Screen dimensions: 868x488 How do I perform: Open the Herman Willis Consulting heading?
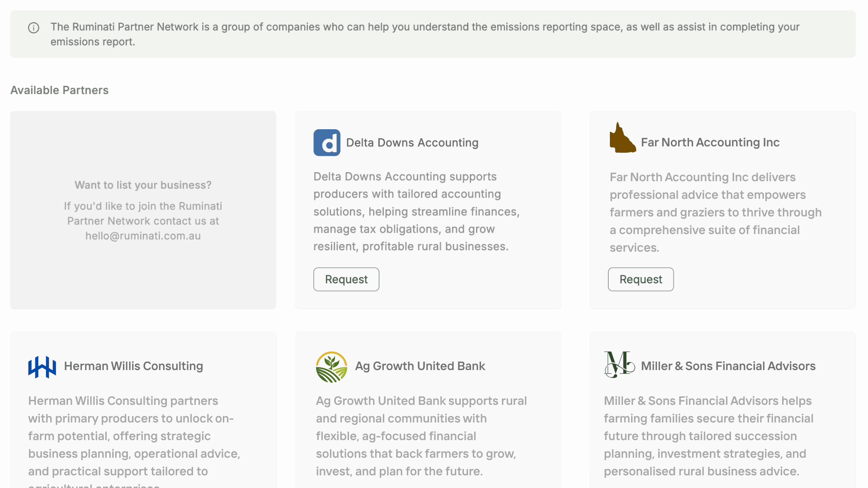pos(133,366)
